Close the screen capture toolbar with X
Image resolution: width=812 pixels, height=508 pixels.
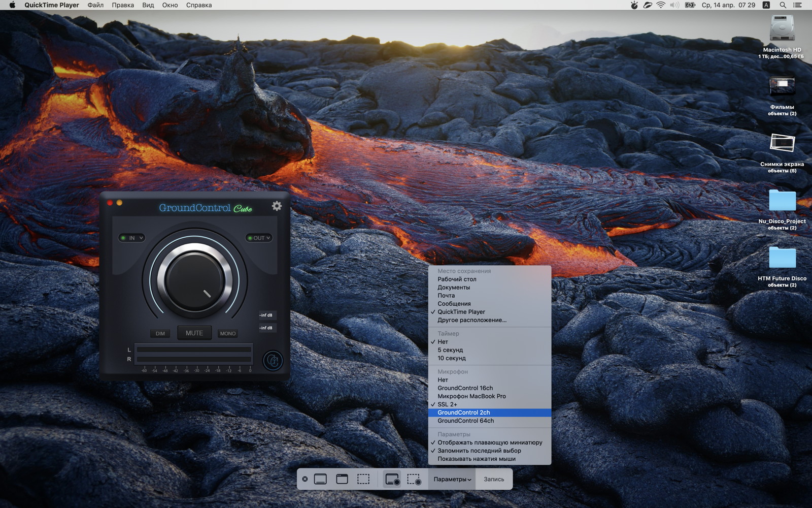coord(304,479)
